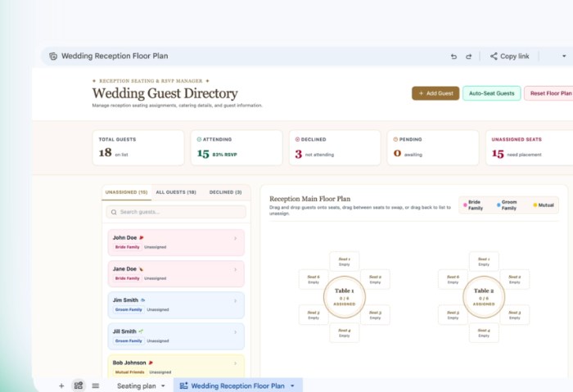Click the Groom Family tag on Jim Smith

(129, 309)
